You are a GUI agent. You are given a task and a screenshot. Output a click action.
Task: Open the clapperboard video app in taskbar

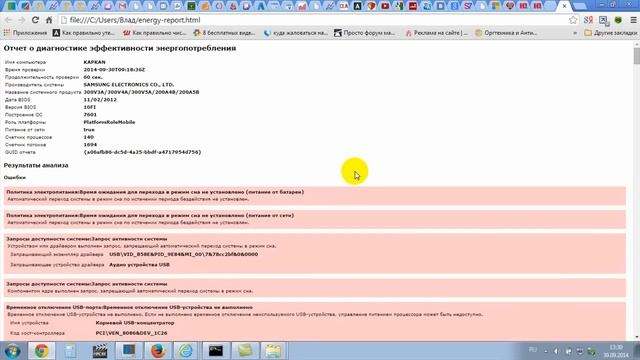pyautogui.click(x=100, y=351)
